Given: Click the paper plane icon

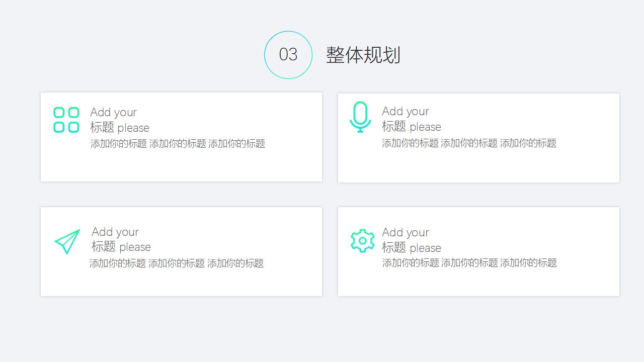Looking at the screenshot, I should point(67,242).
